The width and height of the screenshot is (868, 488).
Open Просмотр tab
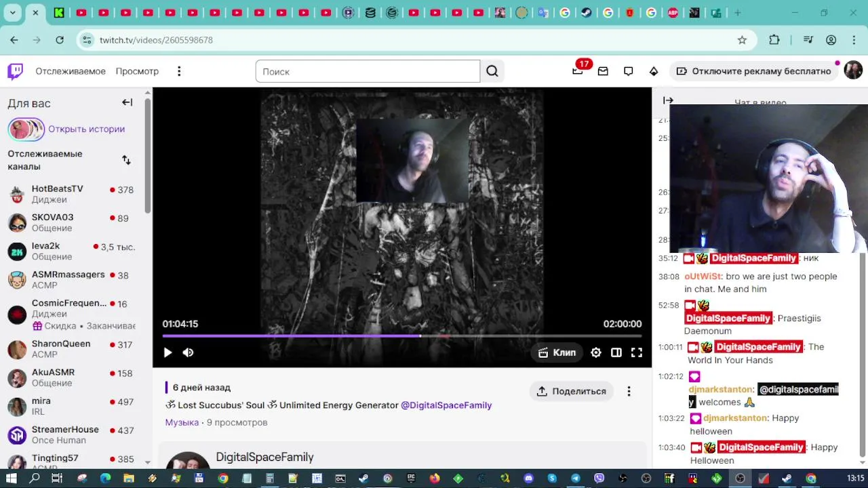point(137,71)
